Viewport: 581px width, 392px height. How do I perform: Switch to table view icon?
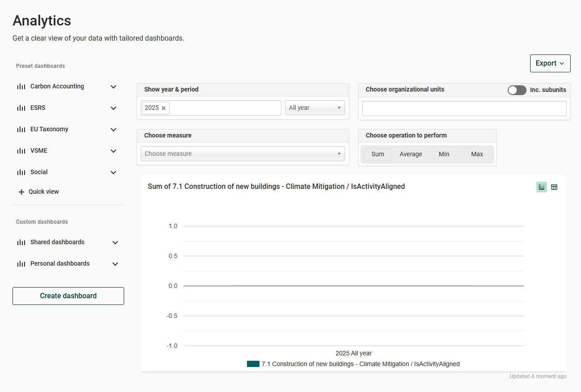pos(554,187)
